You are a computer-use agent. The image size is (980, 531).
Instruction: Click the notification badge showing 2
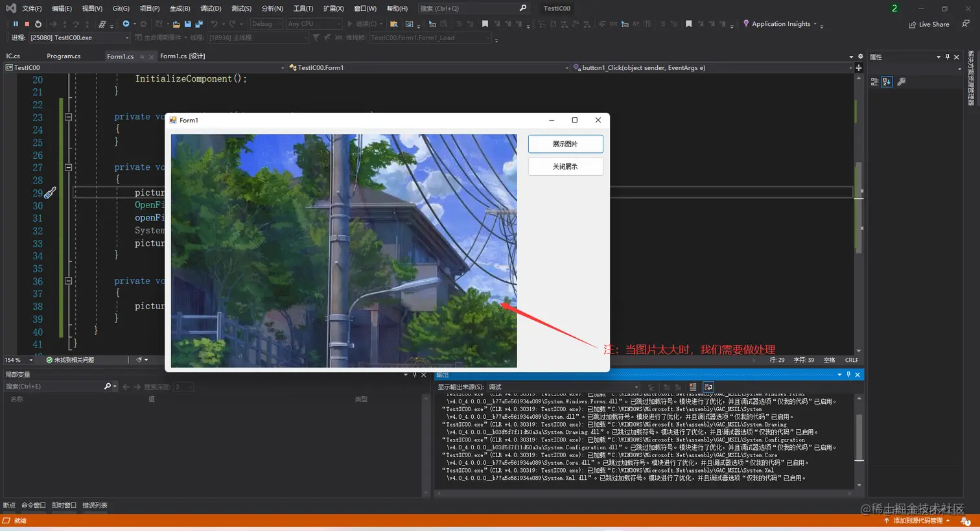pyautogui.click(x=894, y=8)
